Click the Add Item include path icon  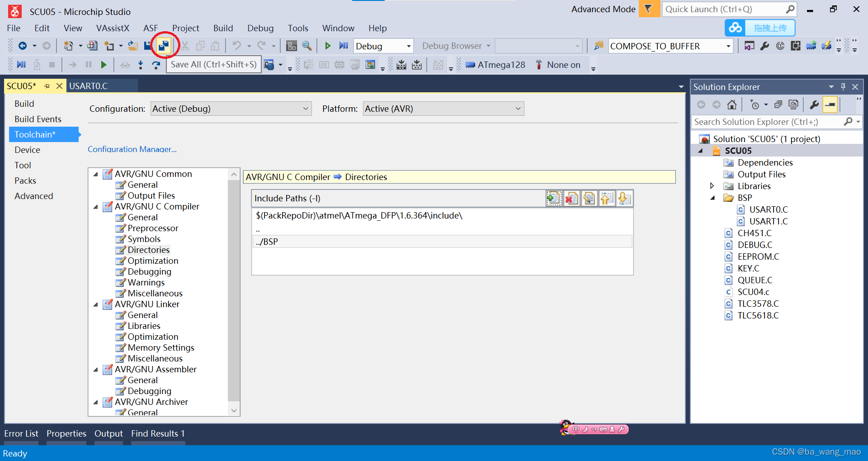coord(554,198)
